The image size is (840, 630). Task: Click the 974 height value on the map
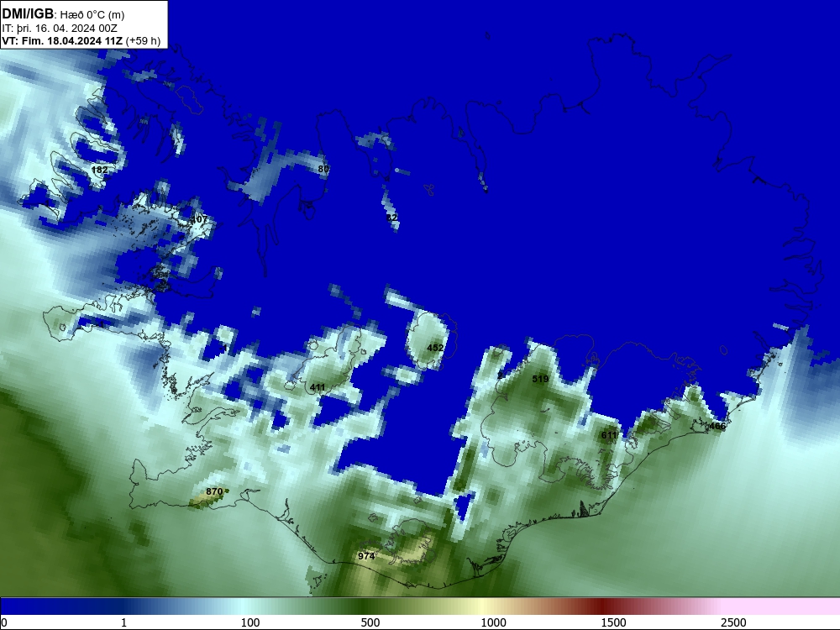(366, 556)
